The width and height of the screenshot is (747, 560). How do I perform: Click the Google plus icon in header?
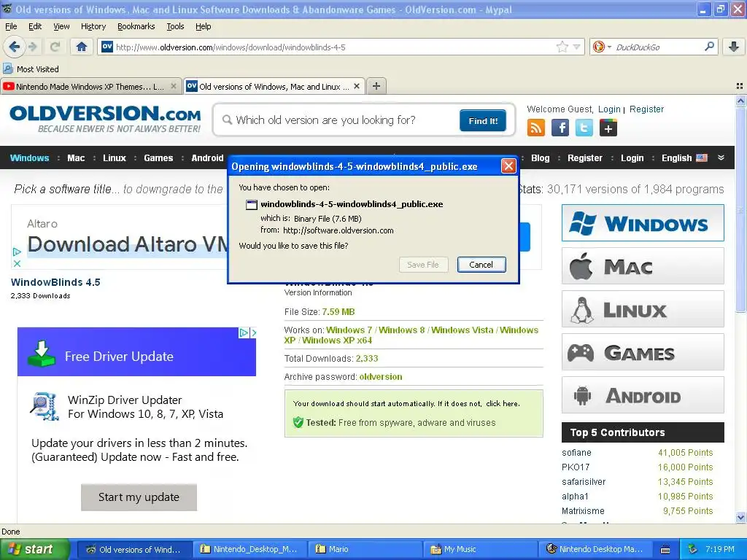tap(608, 128)
